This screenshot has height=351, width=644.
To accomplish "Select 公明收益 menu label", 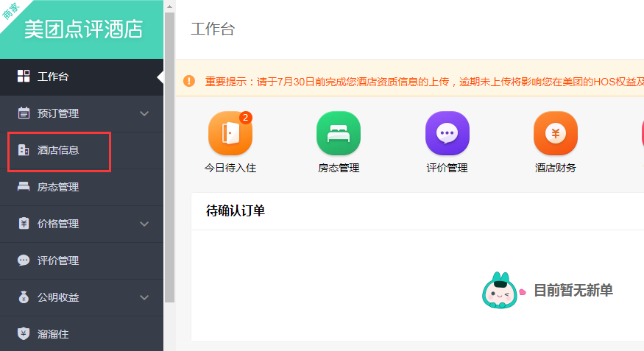I will tap(58, 297).
